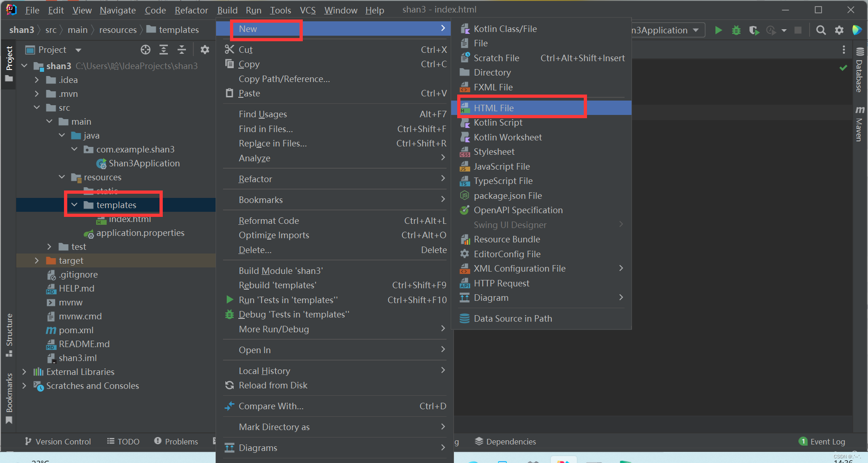868x463 pixels.
Task: Click editor inspection green checkmark
Action: point(843,68)
